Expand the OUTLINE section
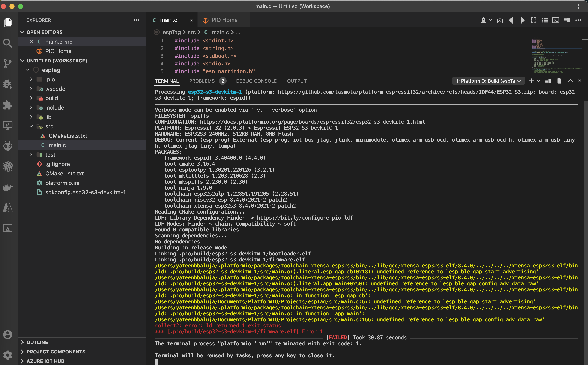The height and width of the screenshot is (365, 588). [22, 342]
